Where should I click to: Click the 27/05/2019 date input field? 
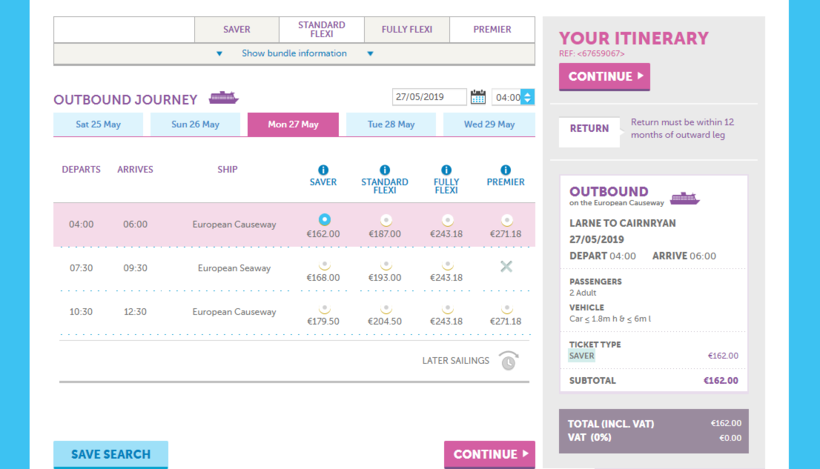pyautogui.click(x=428, y=97)
